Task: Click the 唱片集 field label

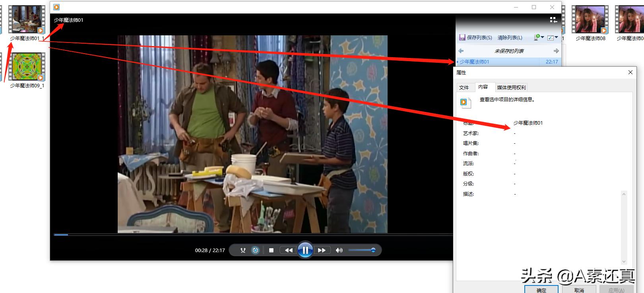Action: [471, 143]
